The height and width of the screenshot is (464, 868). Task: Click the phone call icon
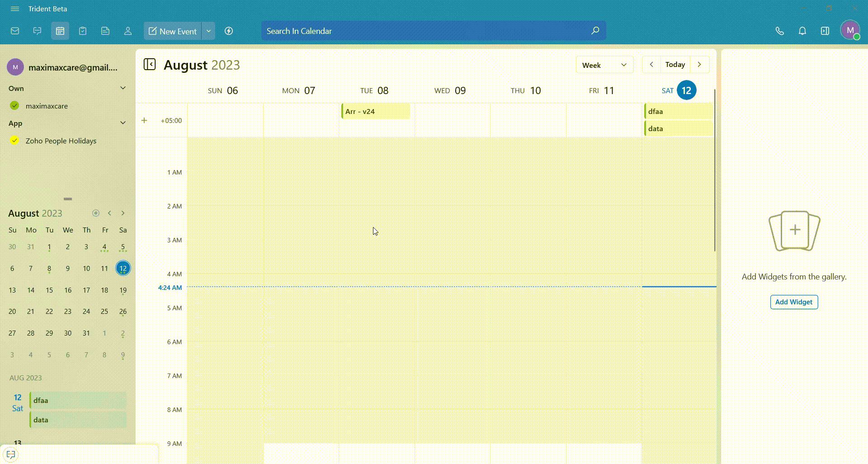[779, 31]
